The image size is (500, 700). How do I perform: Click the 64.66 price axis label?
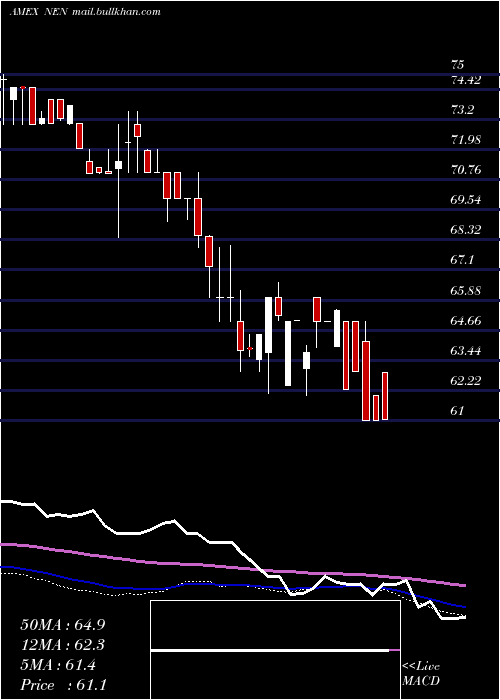(x=466, y=321)
